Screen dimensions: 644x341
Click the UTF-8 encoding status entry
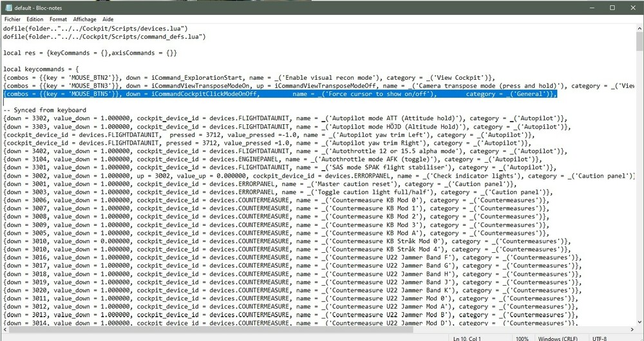(x=599, y=338)
